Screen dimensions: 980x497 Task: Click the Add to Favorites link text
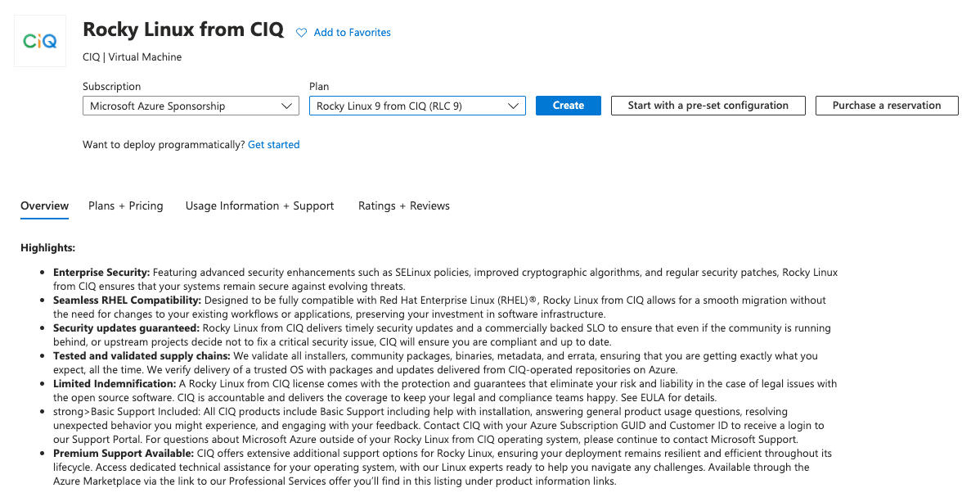pyautogui.click(x=352, y=33)
